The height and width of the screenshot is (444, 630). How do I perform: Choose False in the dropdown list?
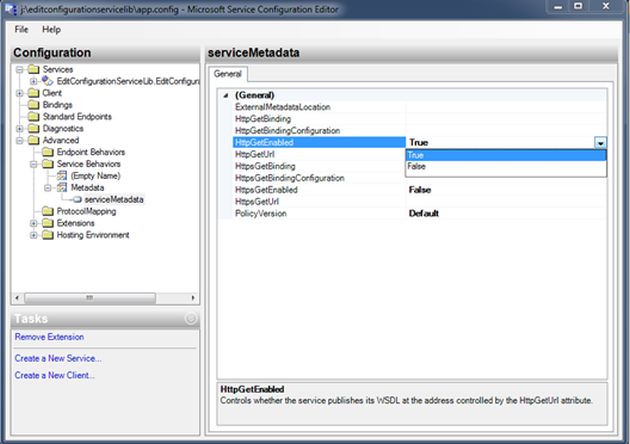(x=506, y=166)
